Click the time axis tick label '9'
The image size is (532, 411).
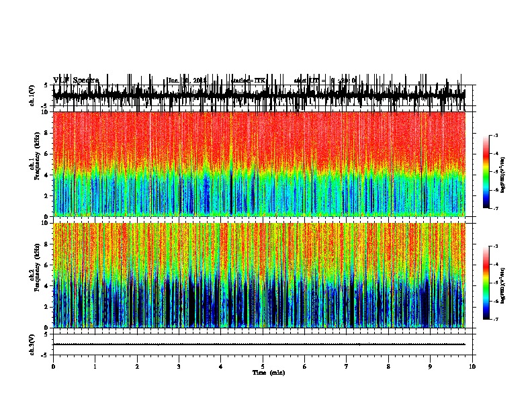click(430, 367)
